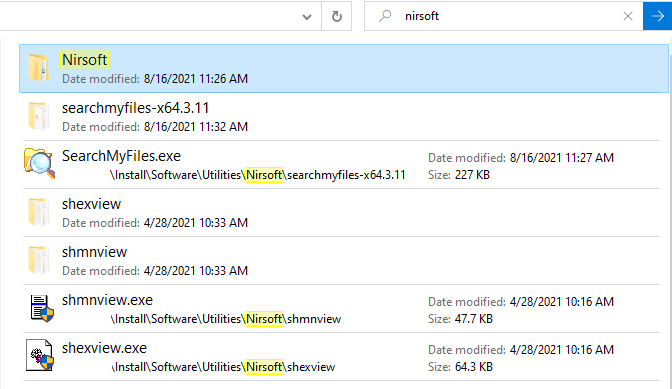Click the path ending in Nirsoft\shexview
The image size is (672, 389).
(x=224, y=367)
